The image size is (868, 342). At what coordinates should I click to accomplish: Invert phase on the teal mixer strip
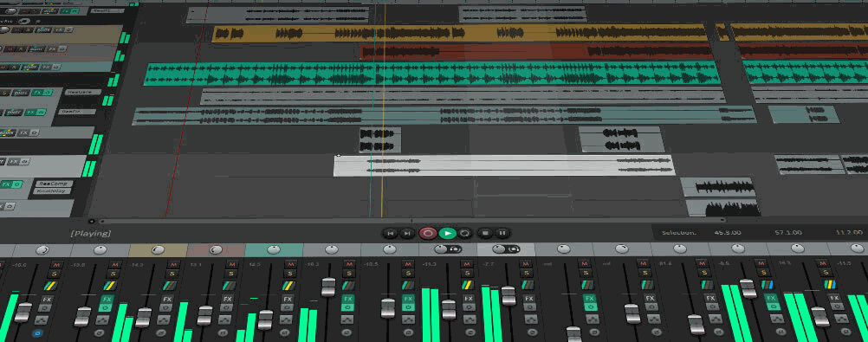tap(285, 333)
